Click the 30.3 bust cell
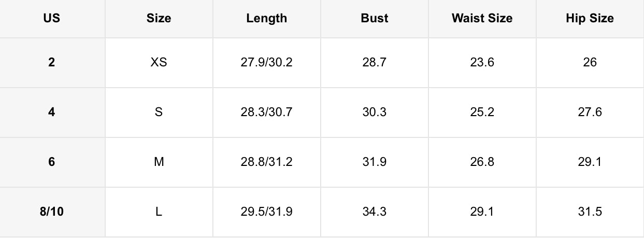This screenshot has height=238, width=644. click(x=374, y=112)
